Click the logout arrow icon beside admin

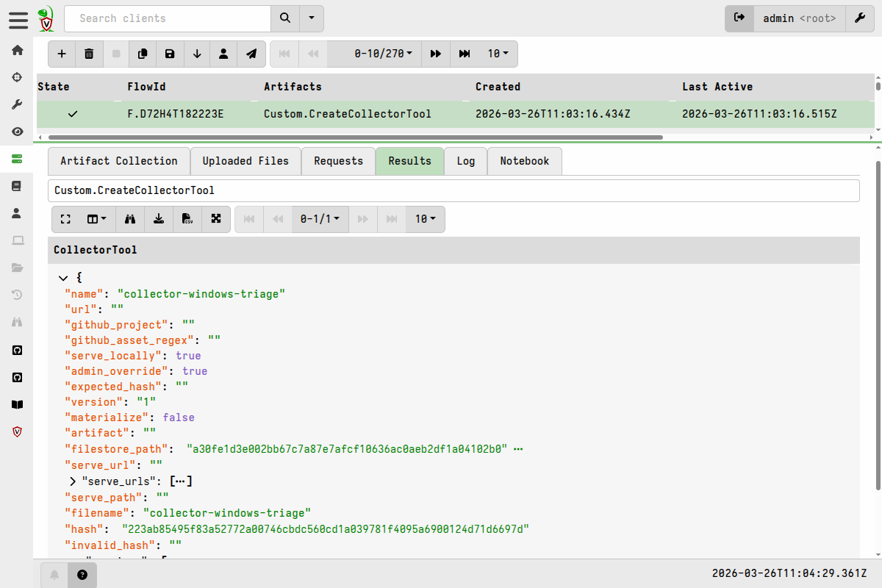(x=739, y=18)
